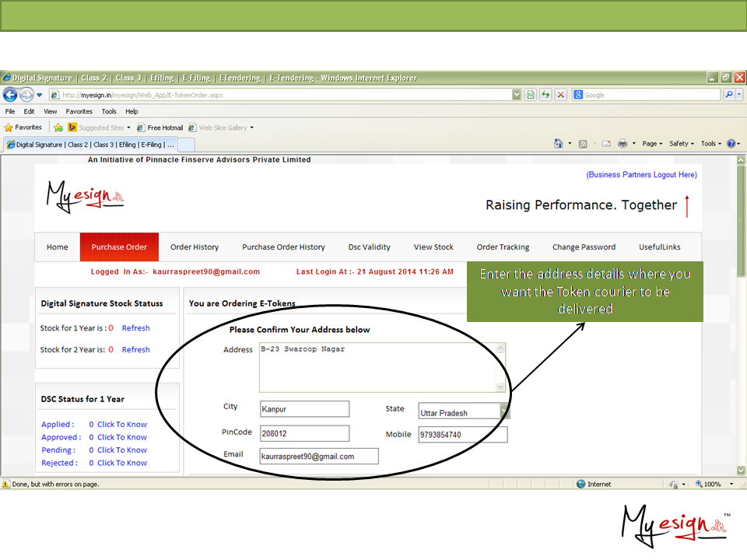This screenshot has height=560, width=747.
Task: Open the Page dropdown menu
Action: tap(651, 144)
